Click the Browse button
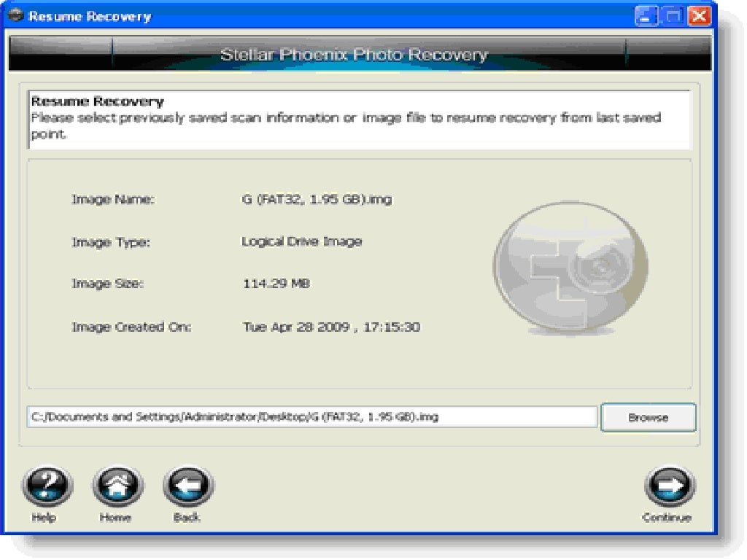Image resolution: width=747 pixels, height=560 pixels. tap(649, 418)
